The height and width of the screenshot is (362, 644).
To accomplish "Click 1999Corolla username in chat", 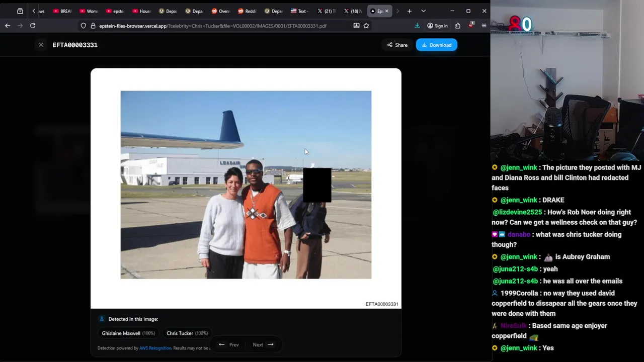I will pos(520,293).
